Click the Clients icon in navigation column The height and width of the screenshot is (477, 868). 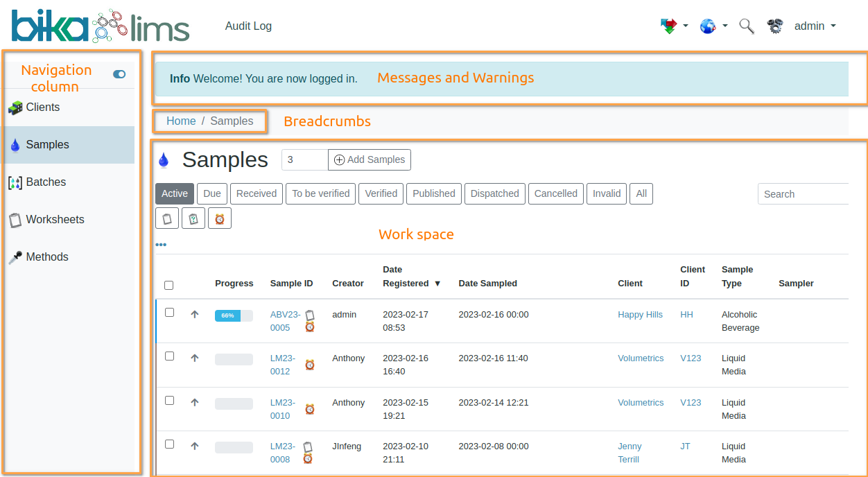[x=15, y=107]
